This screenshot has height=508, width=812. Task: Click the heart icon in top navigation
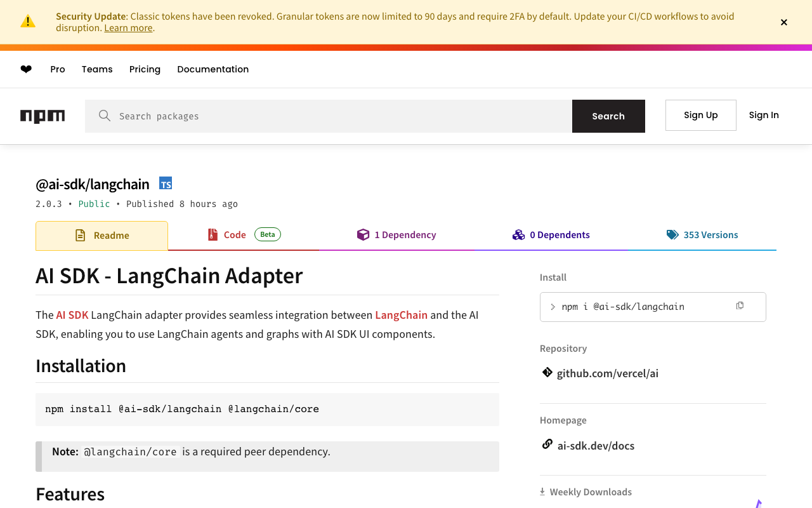26,69
